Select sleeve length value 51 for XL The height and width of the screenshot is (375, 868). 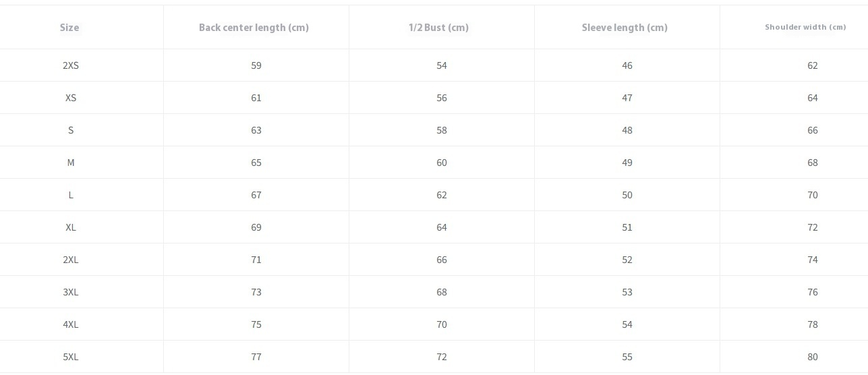[x=627, y=227]
